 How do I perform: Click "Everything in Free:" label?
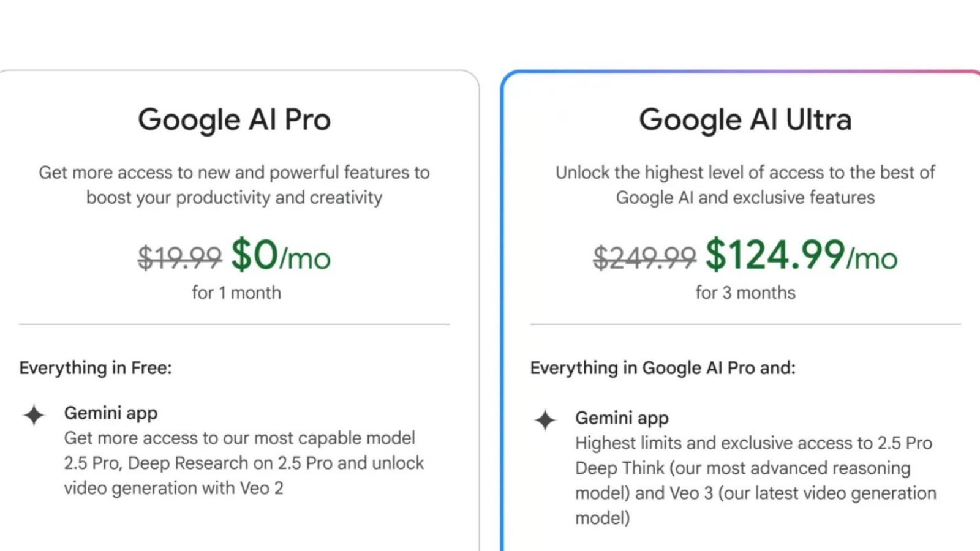point(96,368)
